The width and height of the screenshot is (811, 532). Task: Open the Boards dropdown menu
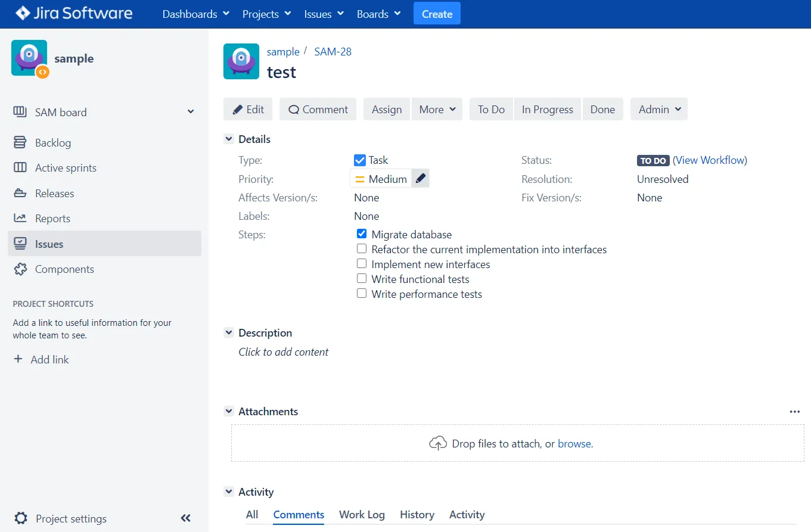coord(378,14)
